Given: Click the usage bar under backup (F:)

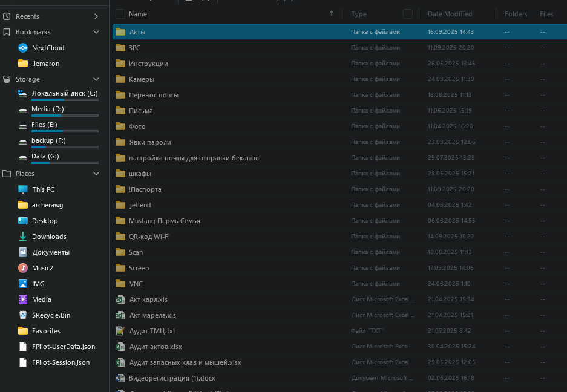Looking at the screenshot, I should [x=57, y=147].
